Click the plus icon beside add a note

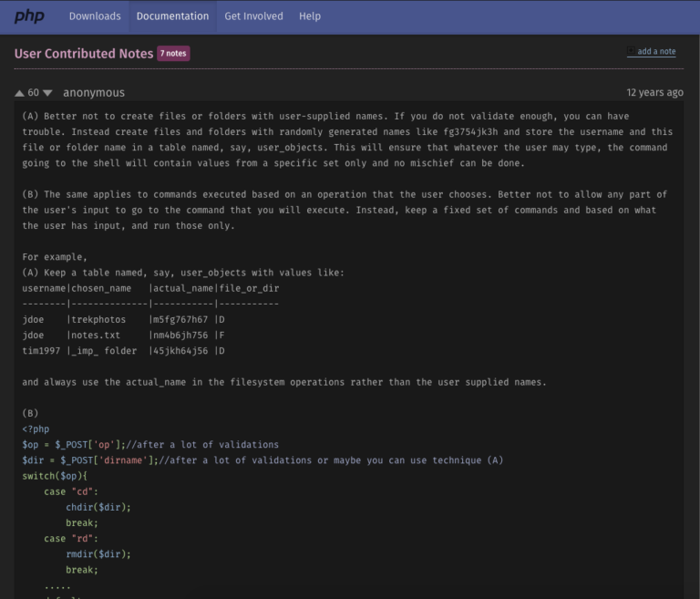coord(631,51)
